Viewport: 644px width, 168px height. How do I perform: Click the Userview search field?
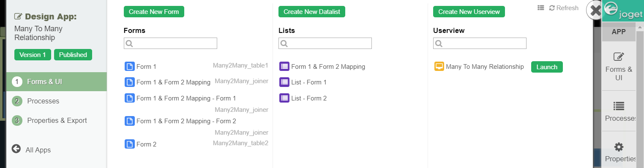[480, 43]
